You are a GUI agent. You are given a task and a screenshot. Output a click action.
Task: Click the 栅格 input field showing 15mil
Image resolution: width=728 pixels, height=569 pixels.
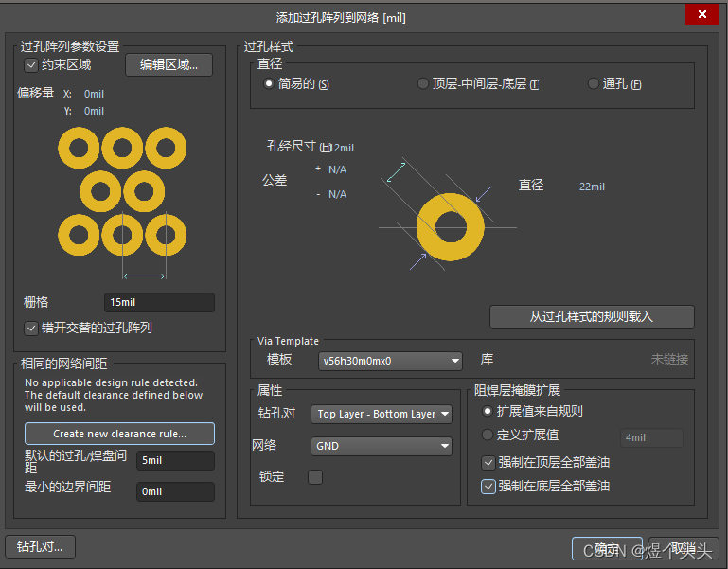pyautogui.click(x=159, y=302)
